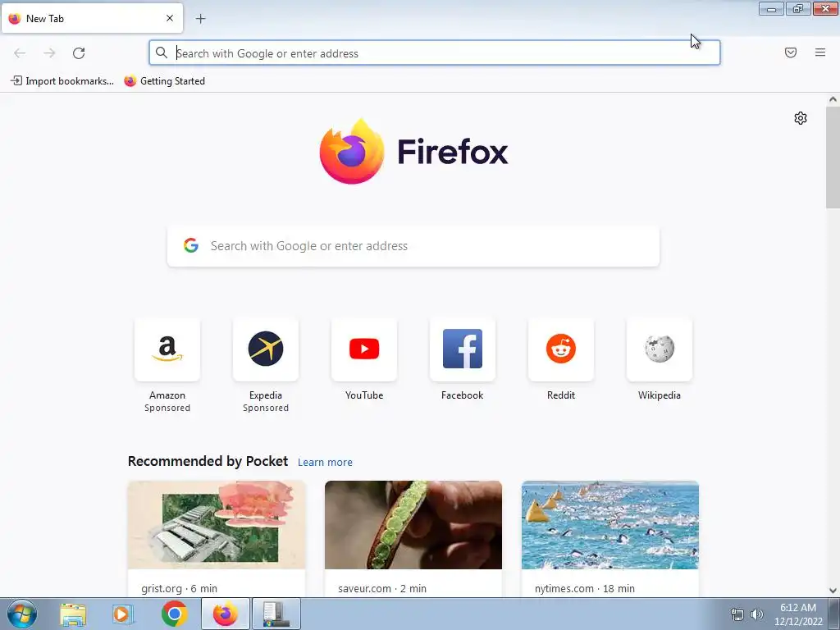Click the Recommended by Pocket heading
This screenshot has height=630, width=840.
point(208,461)
